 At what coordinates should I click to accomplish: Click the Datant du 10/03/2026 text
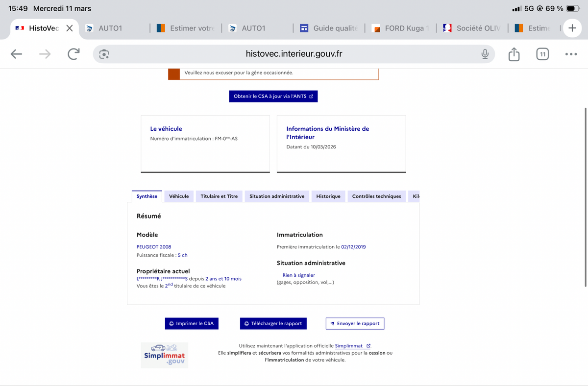click(x=311, y=147)
